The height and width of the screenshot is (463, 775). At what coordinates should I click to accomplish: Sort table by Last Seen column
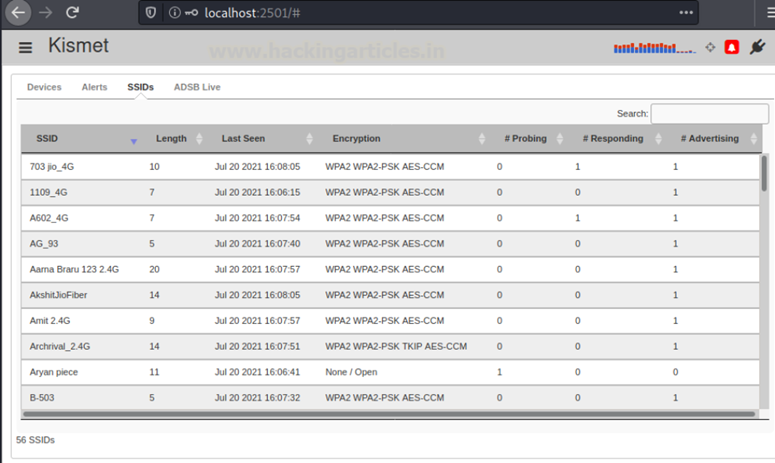pos(262,138)
